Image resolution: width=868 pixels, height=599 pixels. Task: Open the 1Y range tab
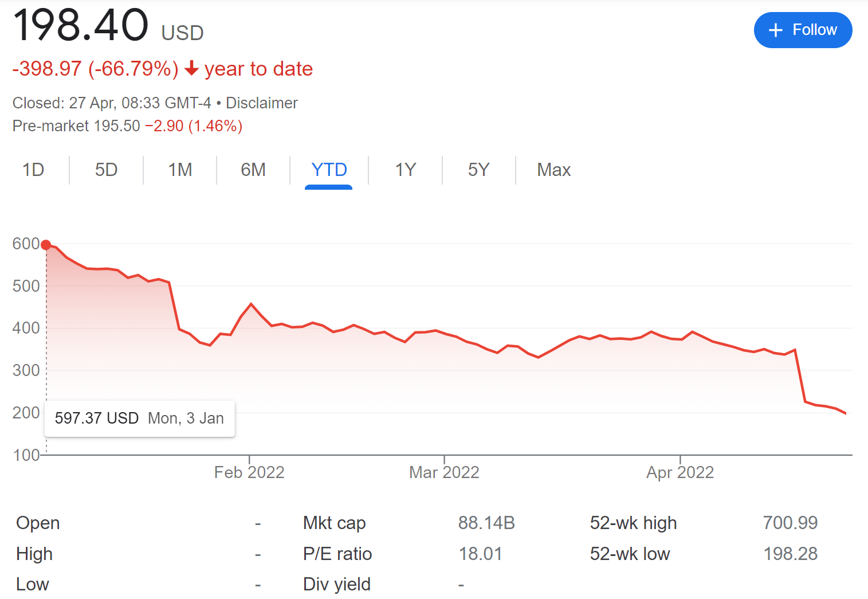(405, 170)
